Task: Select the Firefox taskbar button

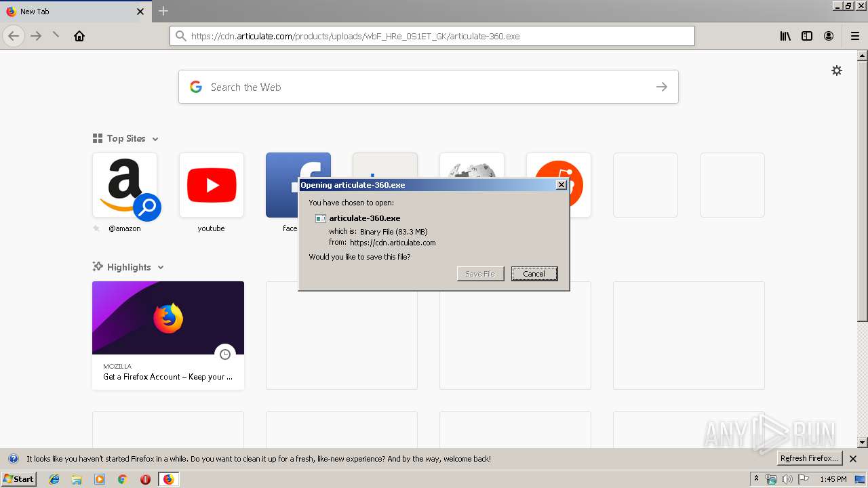Action: point(168,479)
